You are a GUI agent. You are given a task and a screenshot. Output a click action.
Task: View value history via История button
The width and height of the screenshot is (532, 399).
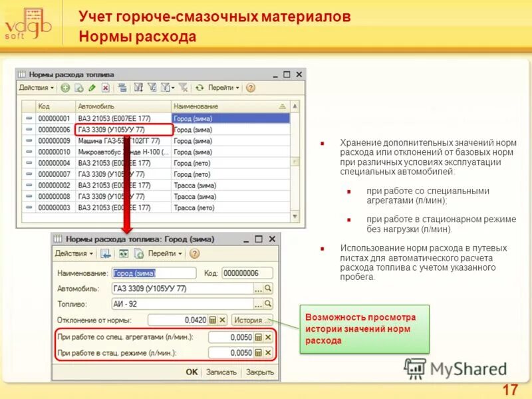(x=253, y=320)
